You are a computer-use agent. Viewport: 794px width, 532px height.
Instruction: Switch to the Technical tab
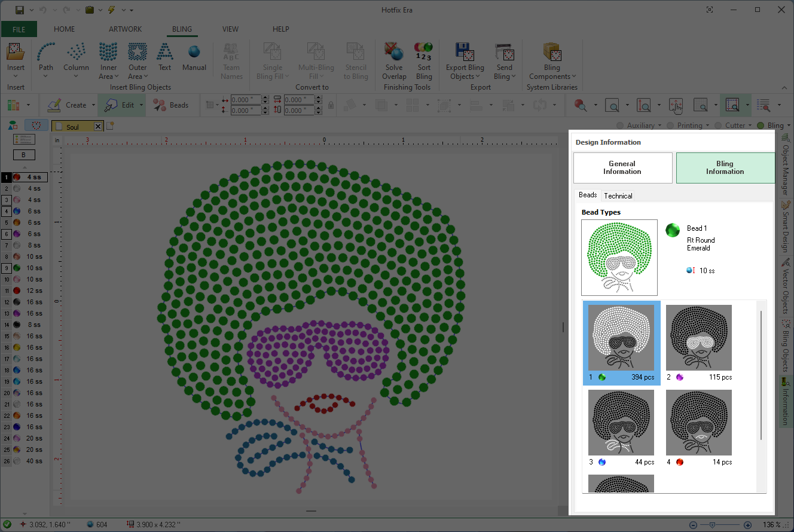point(618,195)
